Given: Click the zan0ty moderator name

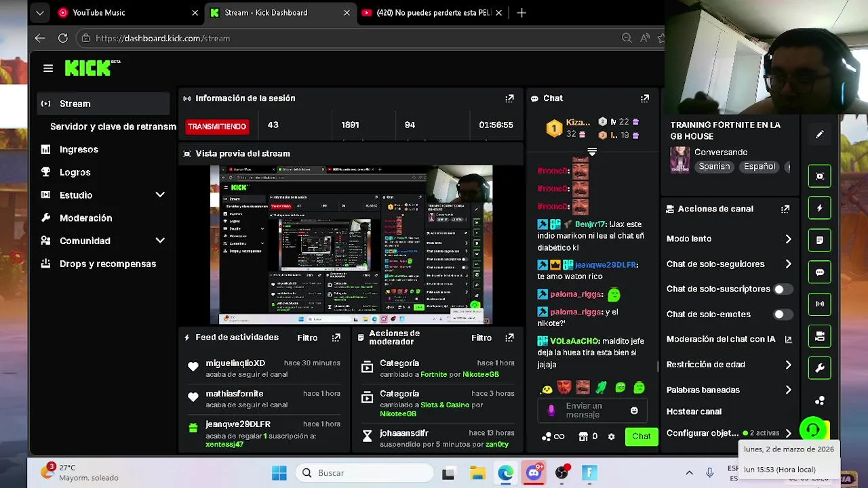Looking at the screenshot, I should click(x=497, y=445).
